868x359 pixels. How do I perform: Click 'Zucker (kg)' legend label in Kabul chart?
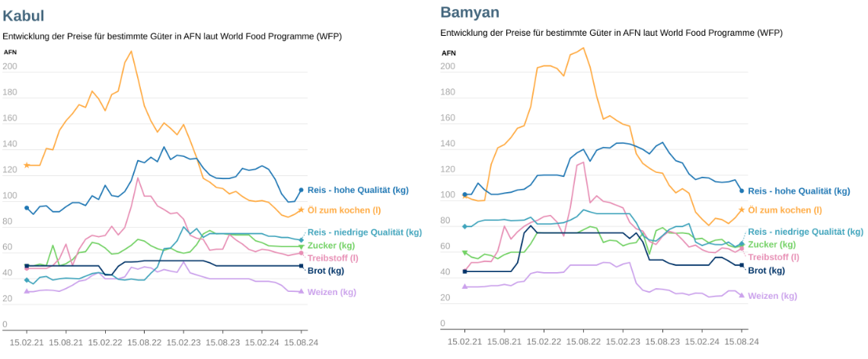[331, 245]
